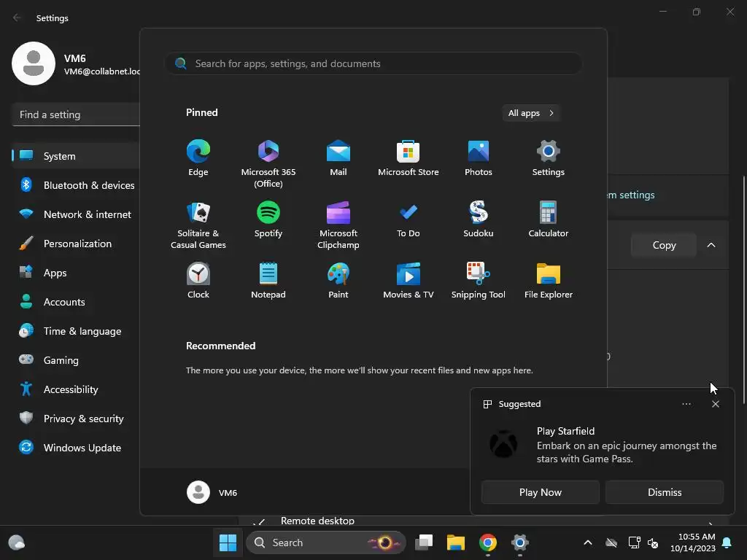Go to Windows Update settings
Screen dimensions: 747x560
[x=76, y=448]
